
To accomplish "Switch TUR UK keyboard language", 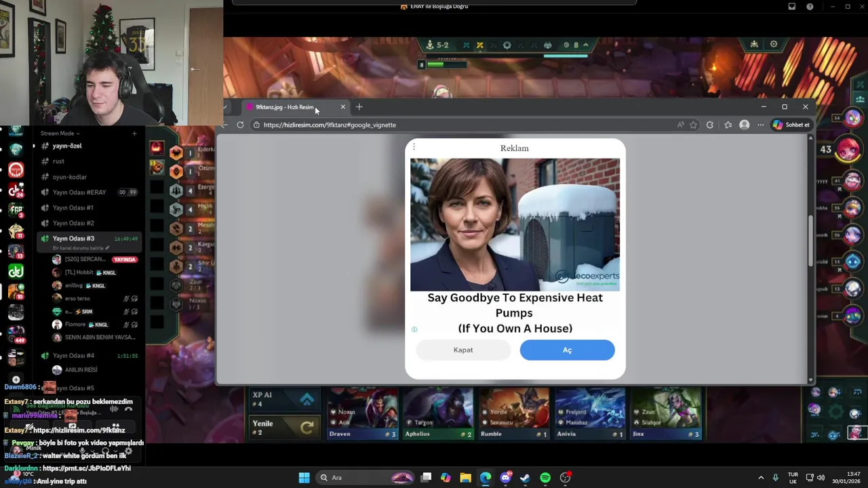I will 793,478.
